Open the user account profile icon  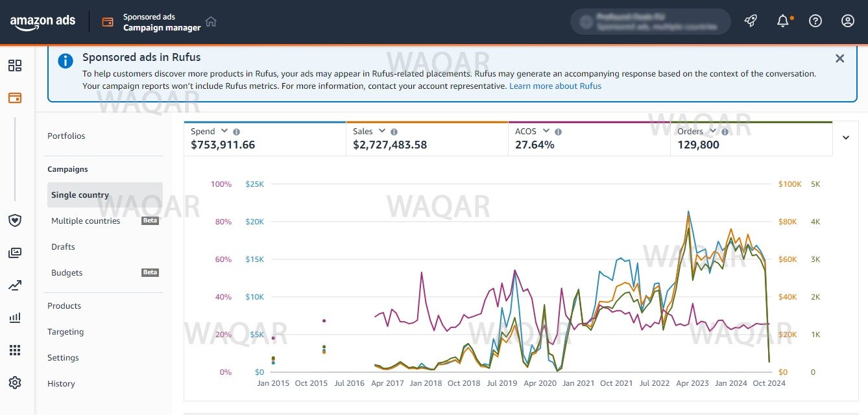(848, 21)
